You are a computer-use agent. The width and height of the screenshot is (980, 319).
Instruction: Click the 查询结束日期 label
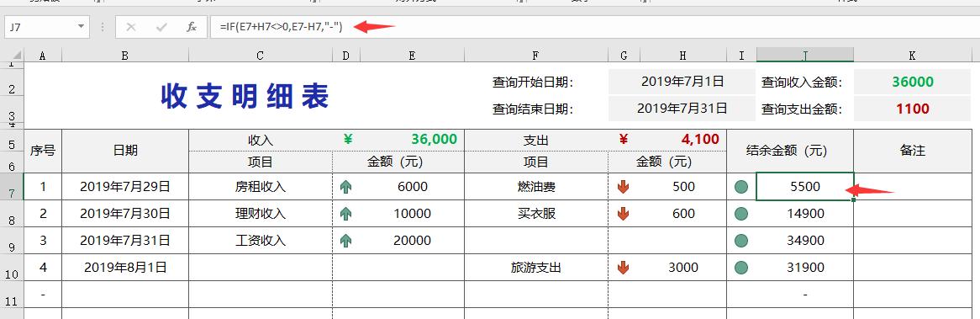coord(533,109)
